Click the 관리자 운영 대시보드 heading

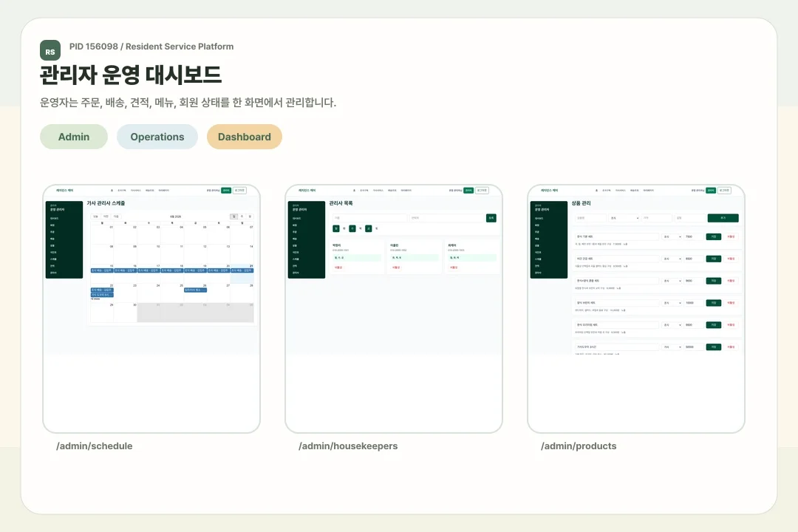[131, 75]
